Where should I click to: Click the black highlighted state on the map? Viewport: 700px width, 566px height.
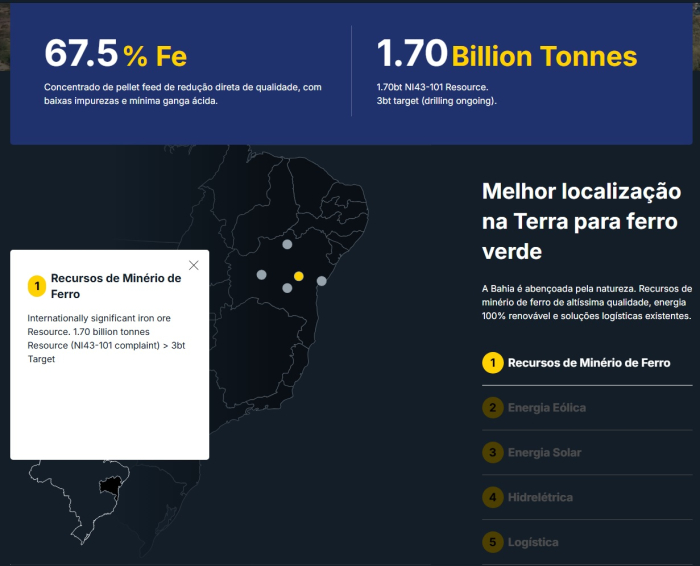tap(109, 486)
